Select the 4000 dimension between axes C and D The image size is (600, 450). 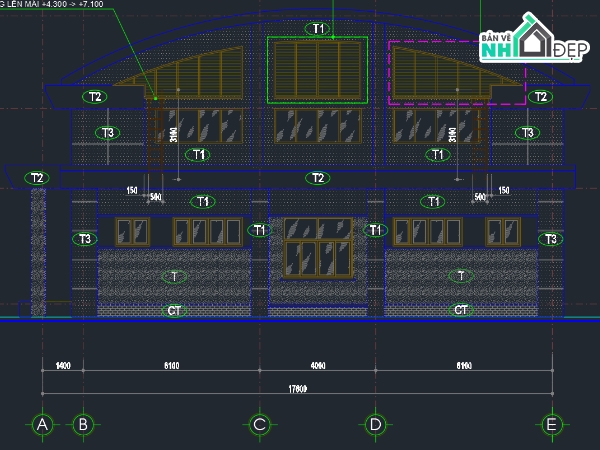[318, 365]
